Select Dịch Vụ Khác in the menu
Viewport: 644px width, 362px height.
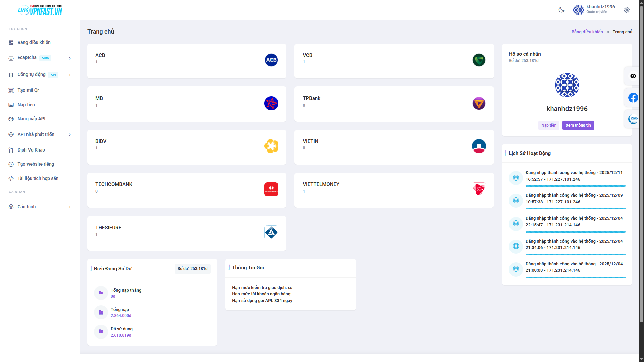[x=32, y=150]
